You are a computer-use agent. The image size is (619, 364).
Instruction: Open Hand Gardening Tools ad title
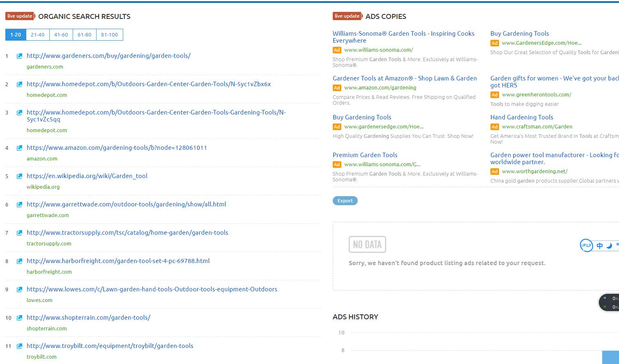(522, 117)
